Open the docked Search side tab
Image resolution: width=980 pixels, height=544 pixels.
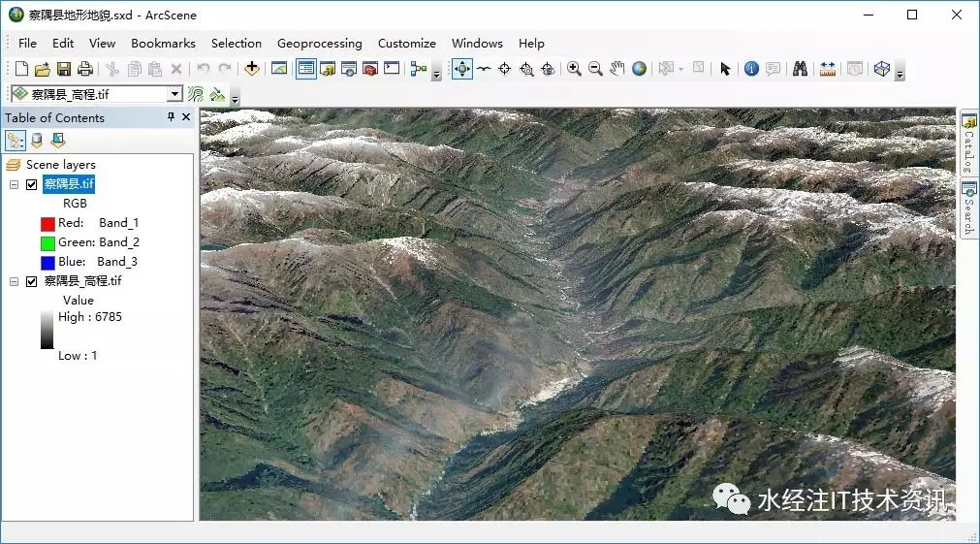coord(968,208)
